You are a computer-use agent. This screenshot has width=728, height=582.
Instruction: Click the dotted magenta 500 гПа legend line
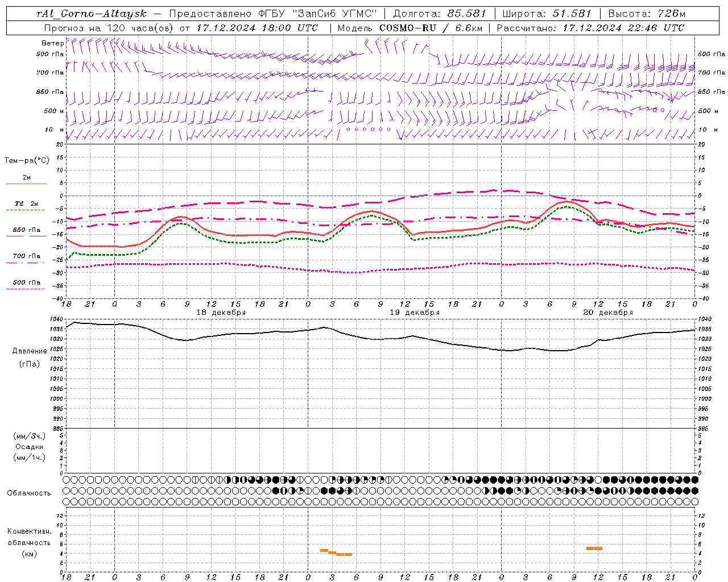pyautogui.click(x=25, y=289)
